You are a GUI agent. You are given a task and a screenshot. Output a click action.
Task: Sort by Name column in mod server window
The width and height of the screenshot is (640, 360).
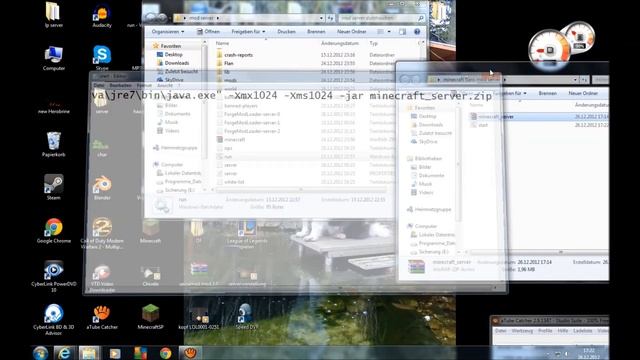coord(222,43)
